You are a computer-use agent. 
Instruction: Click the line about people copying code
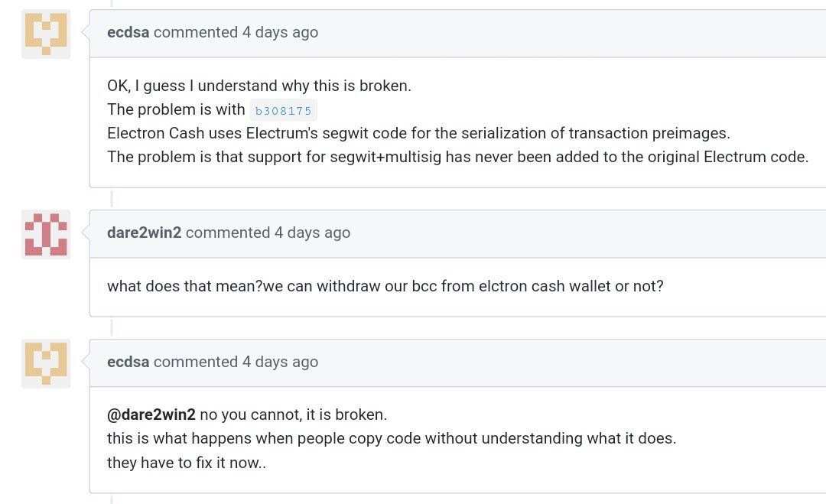pyautogui.click(x=392, y=438)
